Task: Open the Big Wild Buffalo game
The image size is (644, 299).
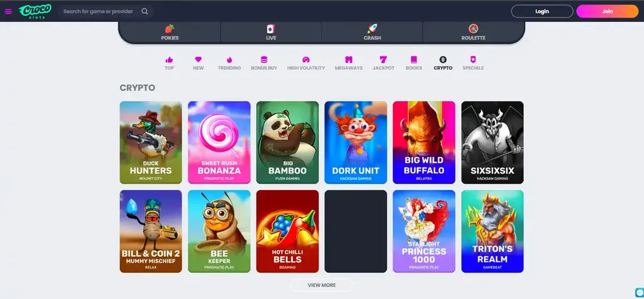Action: point(424,142)
